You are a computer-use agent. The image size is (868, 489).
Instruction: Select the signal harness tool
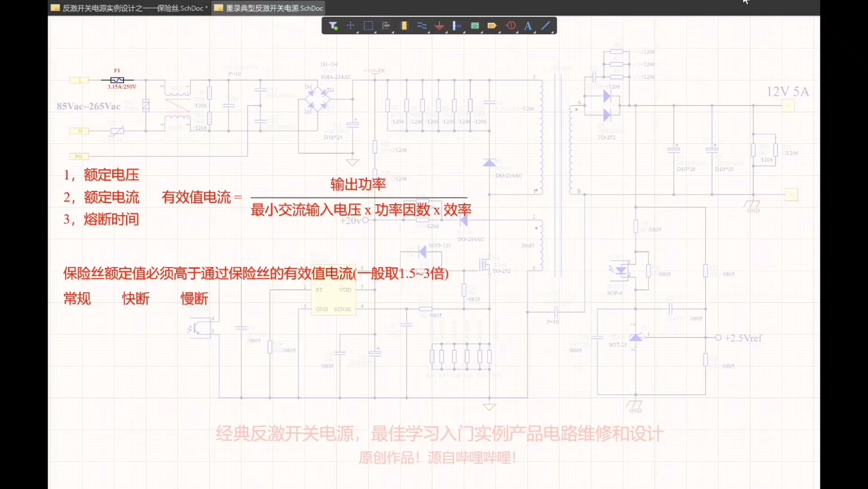click(x=457, y=26)
